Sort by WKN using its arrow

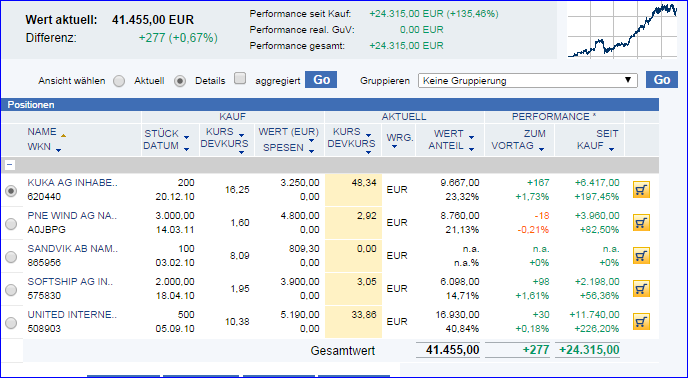click(58, 150)
